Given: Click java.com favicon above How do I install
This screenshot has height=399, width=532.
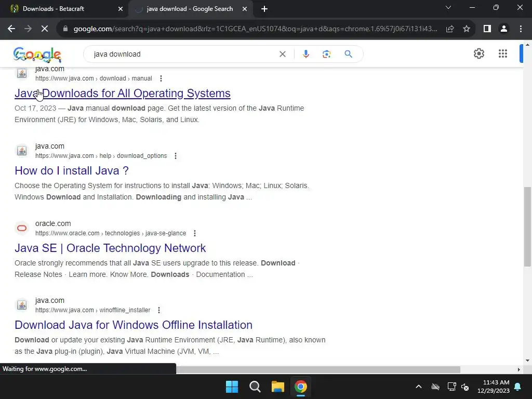Looking at the screenshot, I should click(22, 151).
